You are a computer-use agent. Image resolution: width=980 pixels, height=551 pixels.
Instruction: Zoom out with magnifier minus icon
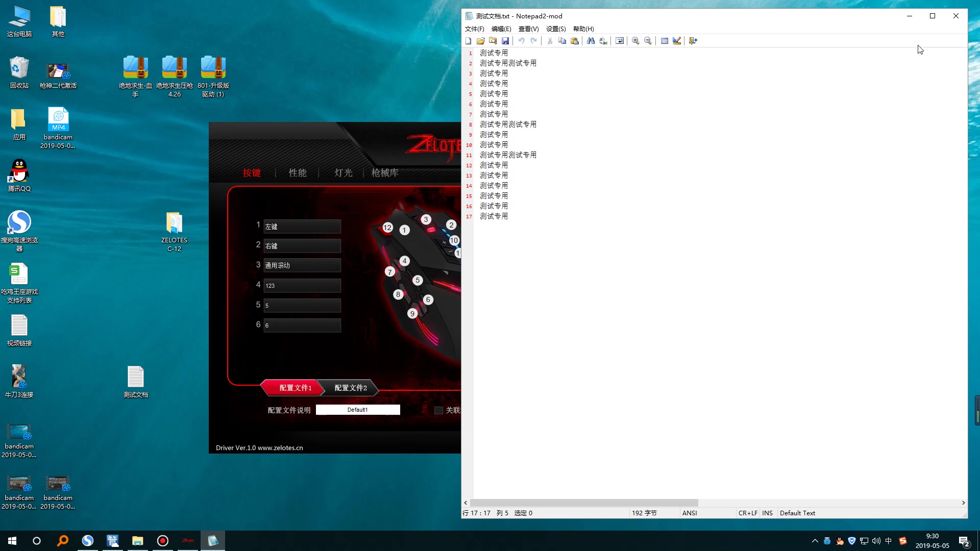(x=648, y=41)
